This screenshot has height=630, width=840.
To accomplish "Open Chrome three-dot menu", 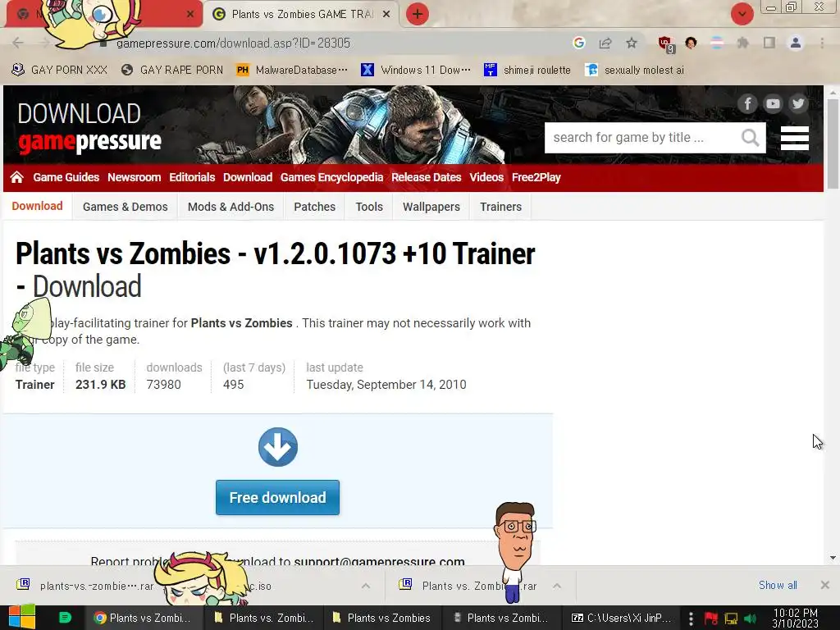I will [822, 43].
